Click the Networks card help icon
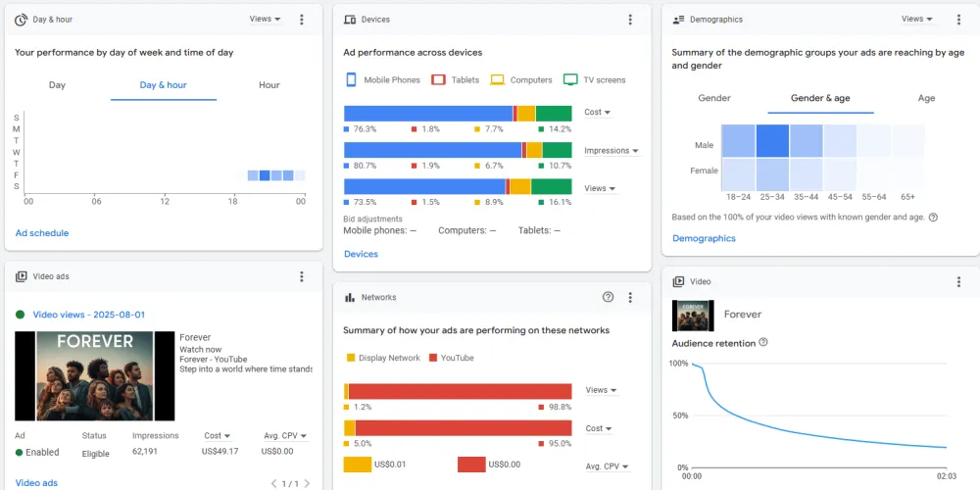The image size is (980, 490). click(x=608, y=297)
